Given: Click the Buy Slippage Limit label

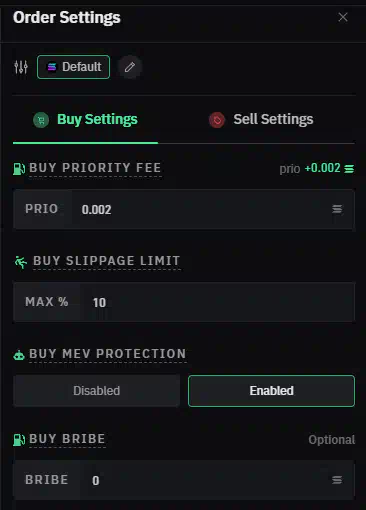Looking at the screenshot, I should click(x=107, y=261).
